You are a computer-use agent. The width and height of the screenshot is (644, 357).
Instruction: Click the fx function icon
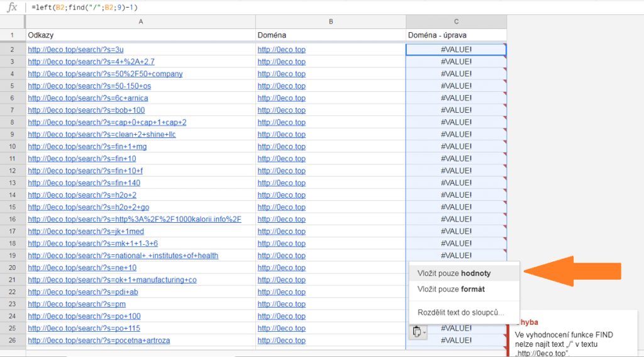click(x=12, y=8)
